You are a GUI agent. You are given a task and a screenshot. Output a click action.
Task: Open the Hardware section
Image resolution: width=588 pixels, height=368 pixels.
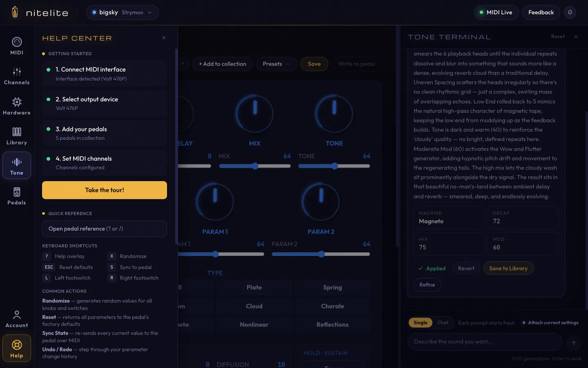(x=17, y=106)
